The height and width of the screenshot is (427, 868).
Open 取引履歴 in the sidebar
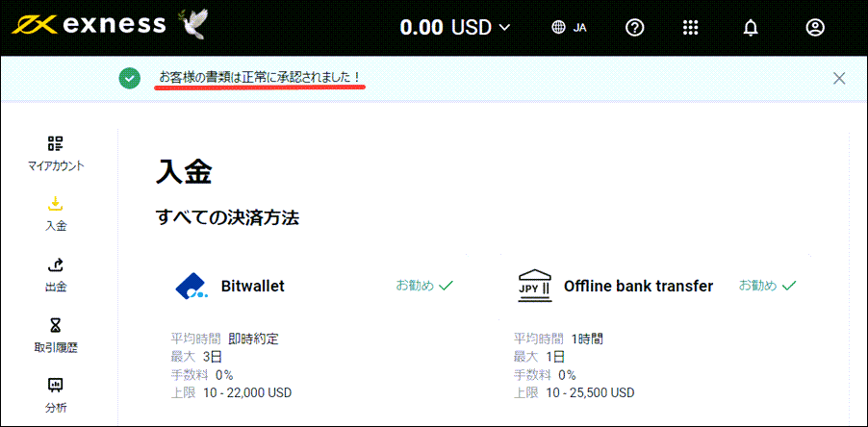click(56, 336)
